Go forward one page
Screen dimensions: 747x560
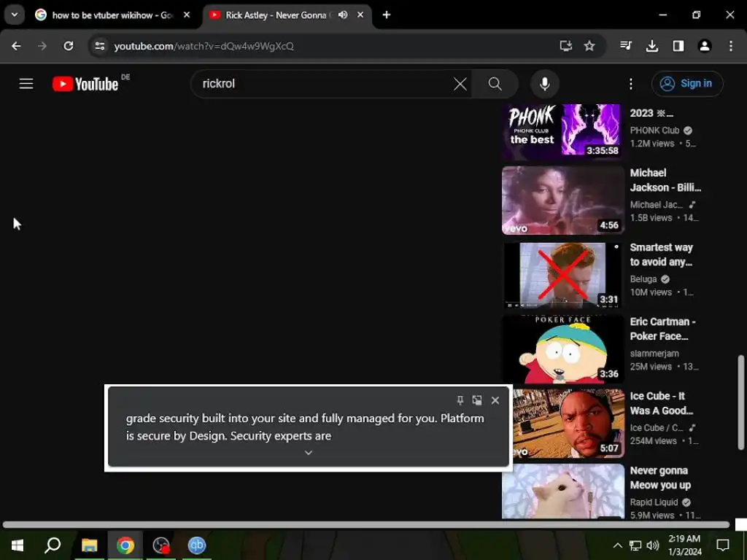tap(42, 46)
